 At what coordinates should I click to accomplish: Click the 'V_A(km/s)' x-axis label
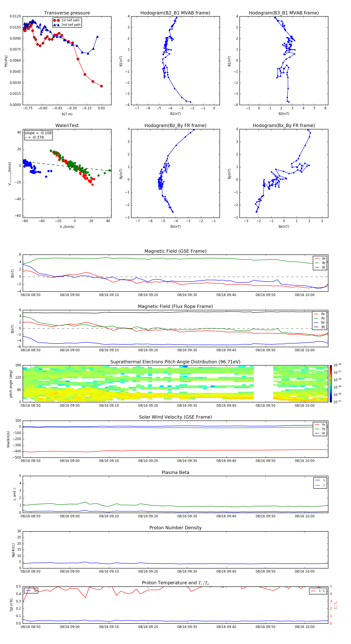67,227
